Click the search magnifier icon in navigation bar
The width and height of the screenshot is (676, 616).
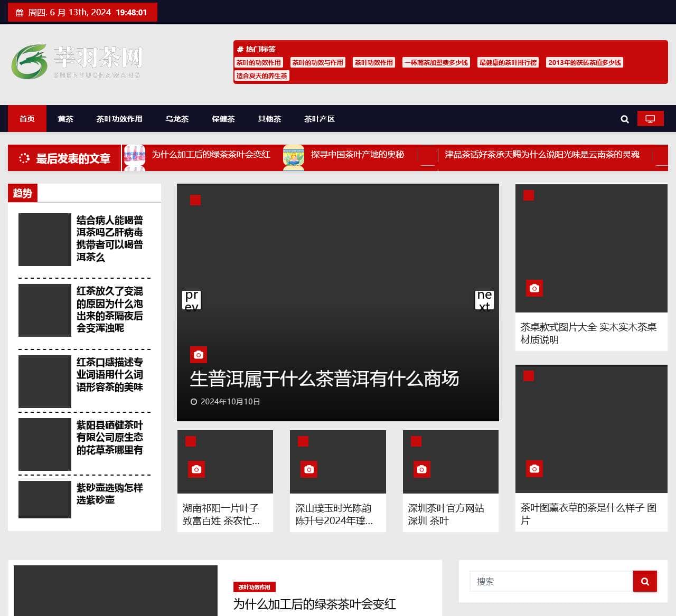point(625,119)
